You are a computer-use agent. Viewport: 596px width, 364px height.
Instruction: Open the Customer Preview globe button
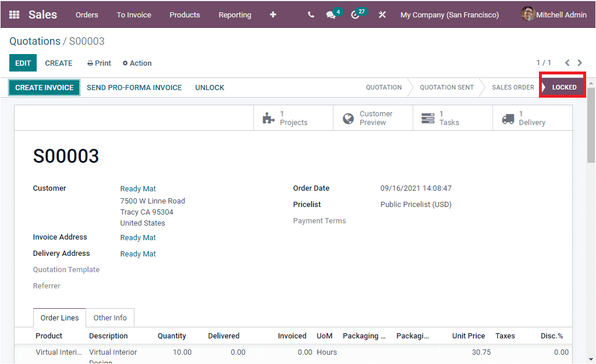pos(372,117)
